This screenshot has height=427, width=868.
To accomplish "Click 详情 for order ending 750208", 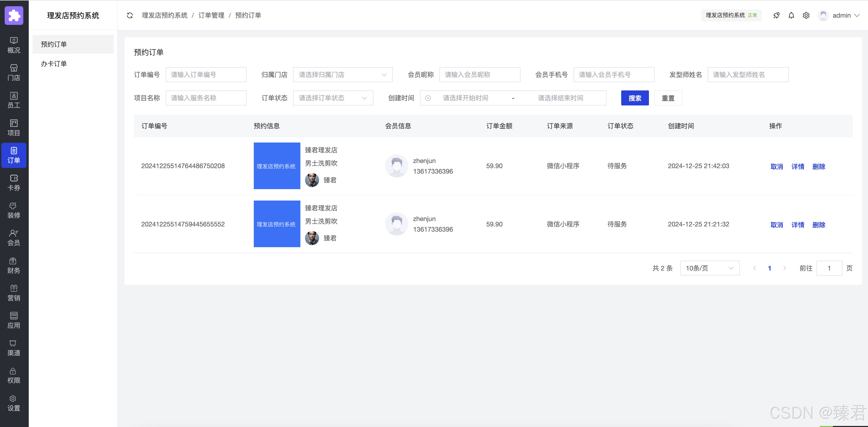I will (x=798, y=167).
